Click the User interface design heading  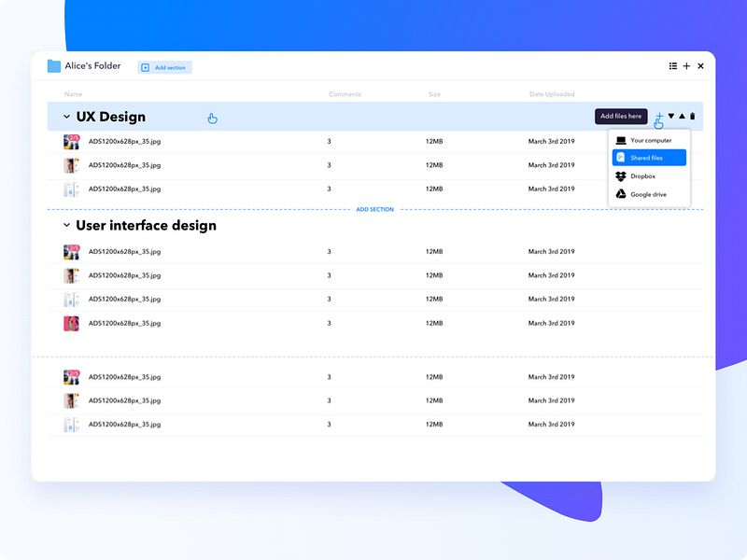click(147, 225)
